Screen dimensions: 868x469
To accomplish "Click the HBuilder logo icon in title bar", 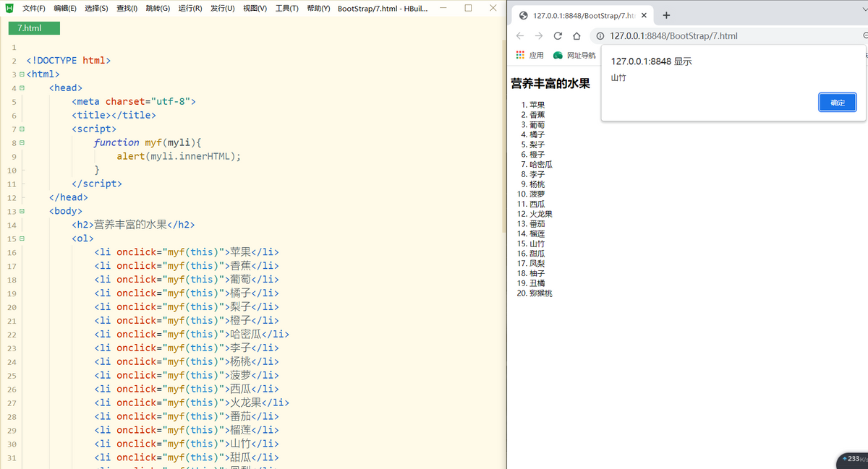I will [9, 8].
